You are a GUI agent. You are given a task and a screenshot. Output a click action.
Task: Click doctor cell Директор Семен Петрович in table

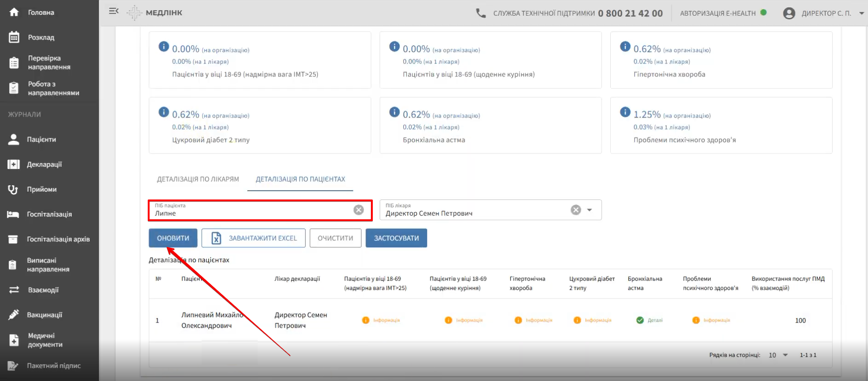(301, 320)
